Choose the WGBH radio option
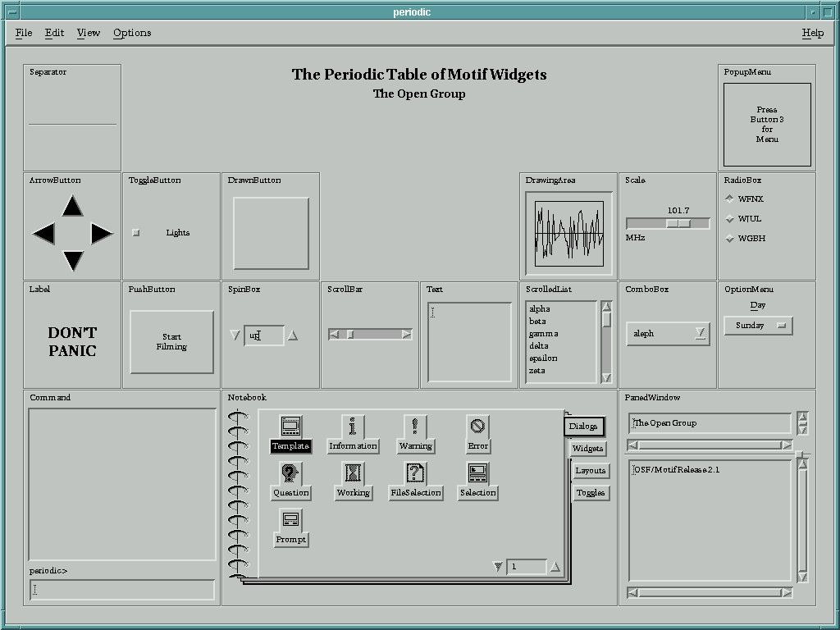Viewport: 840px width, 630px height. tap(729, 239)
